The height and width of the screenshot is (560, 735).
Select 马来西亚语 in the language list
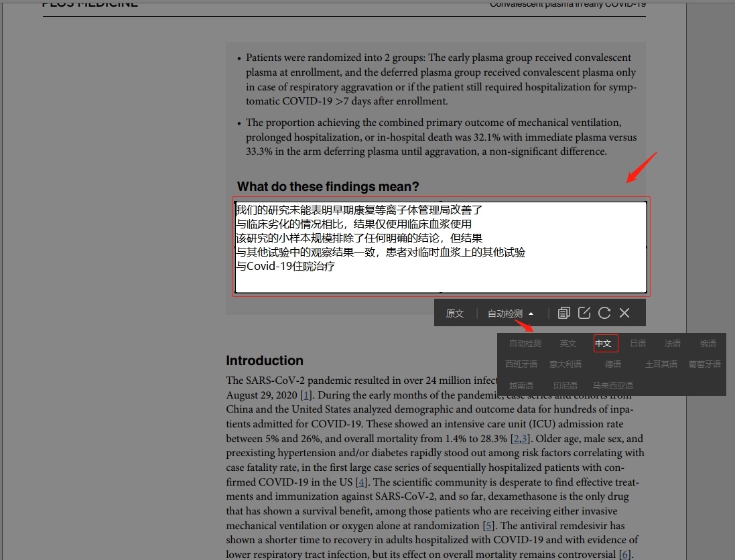click(612, 386)
